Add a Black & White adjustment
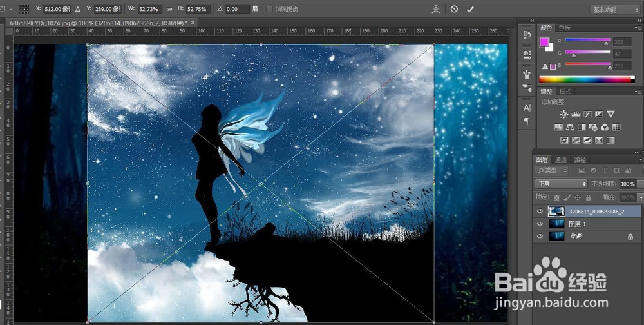Image resolution: width=644 pixels, height=325 pixels. tap(582, 127)
